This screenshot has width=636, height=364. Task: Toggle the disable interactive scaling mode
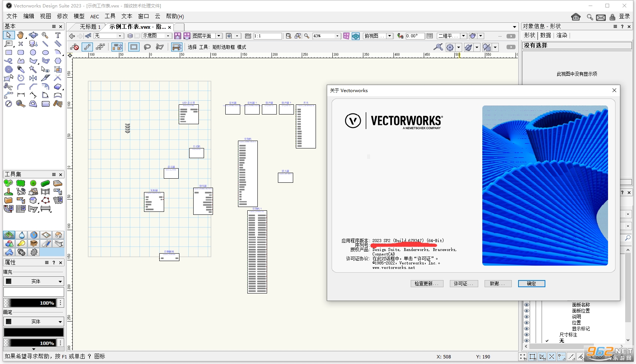click(x=75, y=47)
